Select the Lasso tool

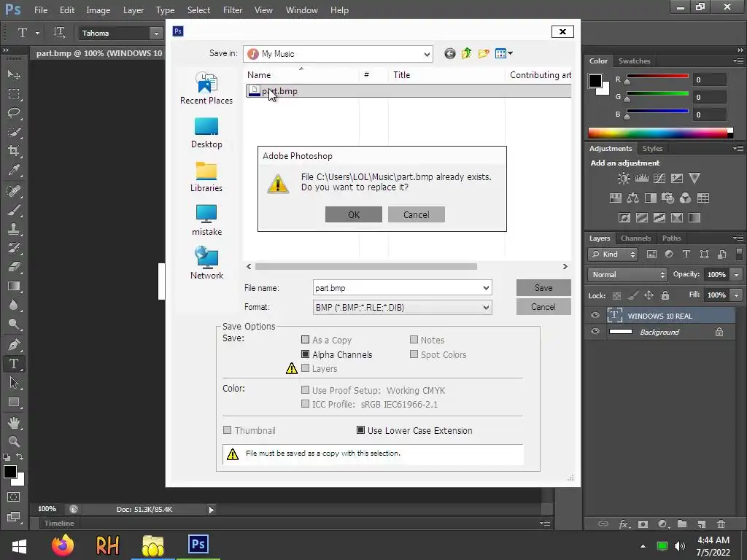[14, 113]
